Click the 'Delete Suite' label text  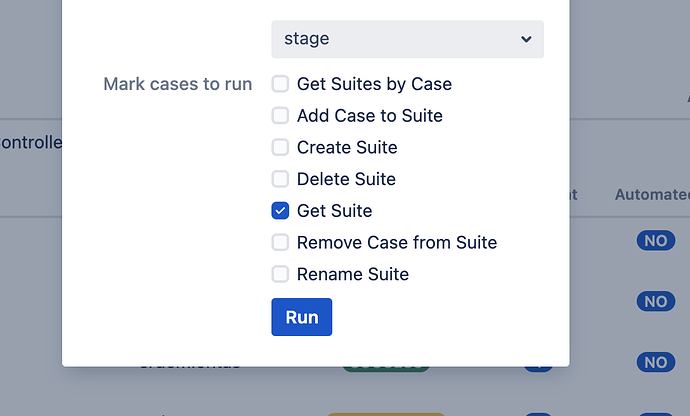coord(346,179)
